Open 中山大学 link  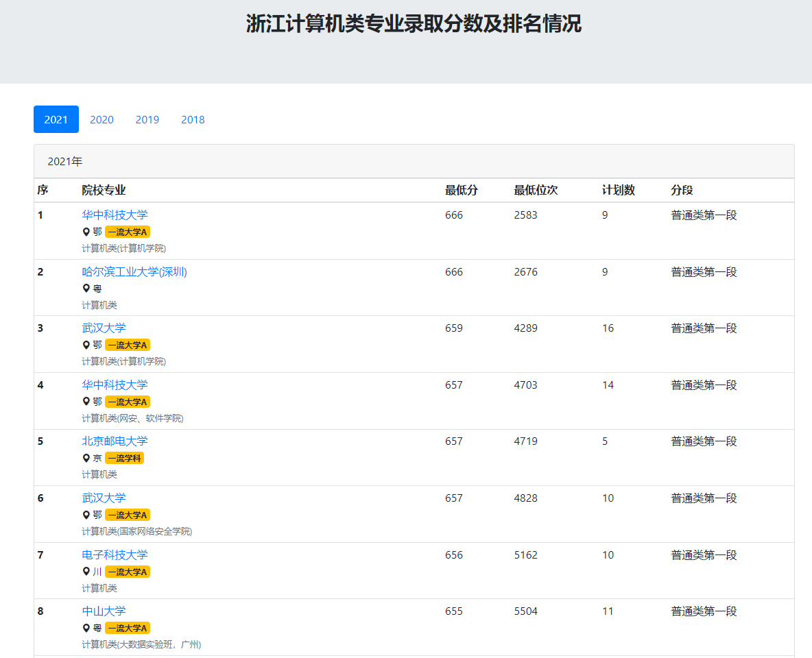pyautogui.click(x=104, y=611)
